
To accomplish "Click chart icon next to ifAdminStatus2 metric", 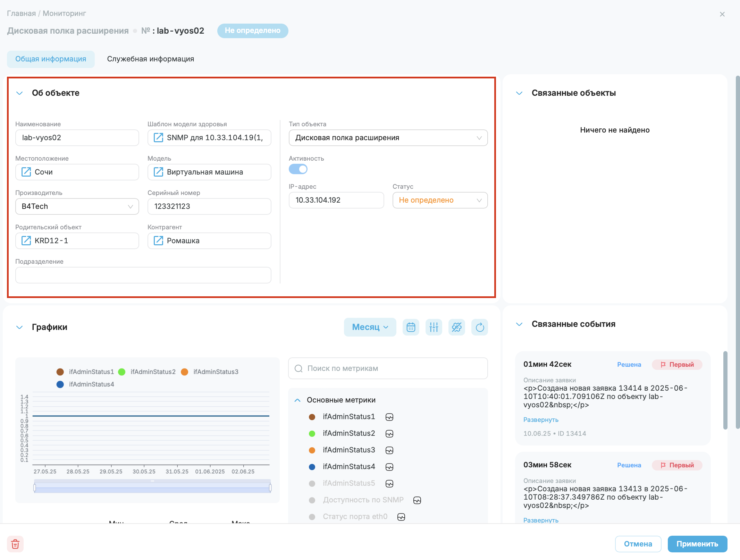I will click(389, 434).
